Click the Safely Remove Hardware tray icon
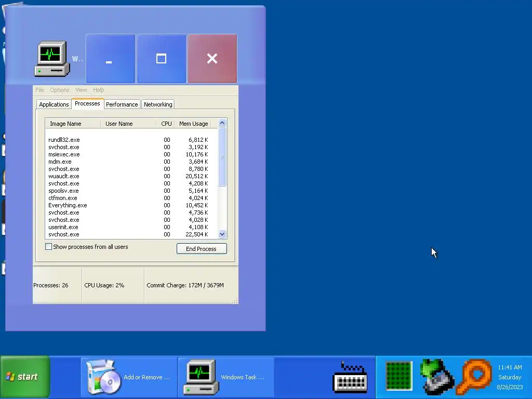Screen dimensions: 532x399 [x=436, y=377]
